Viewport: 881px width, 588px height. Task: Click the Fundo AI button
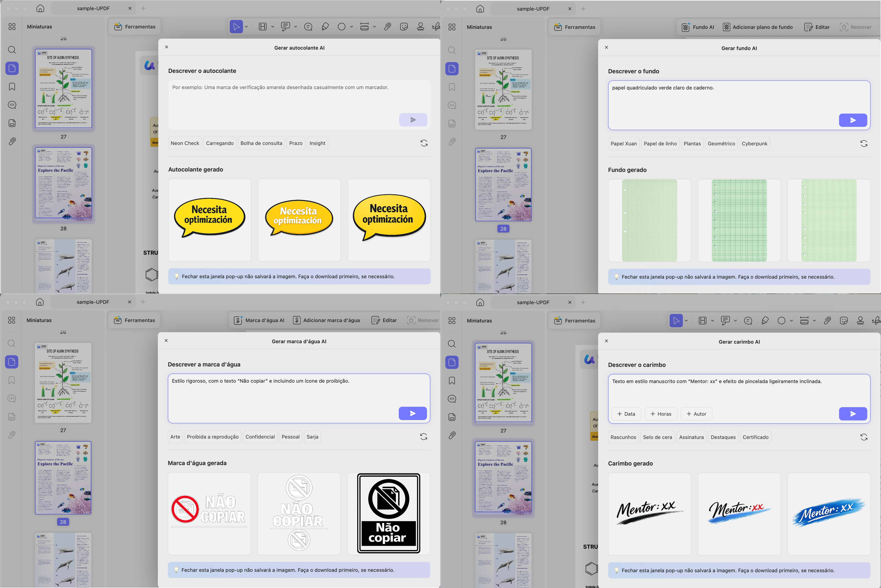coord(698,27)
